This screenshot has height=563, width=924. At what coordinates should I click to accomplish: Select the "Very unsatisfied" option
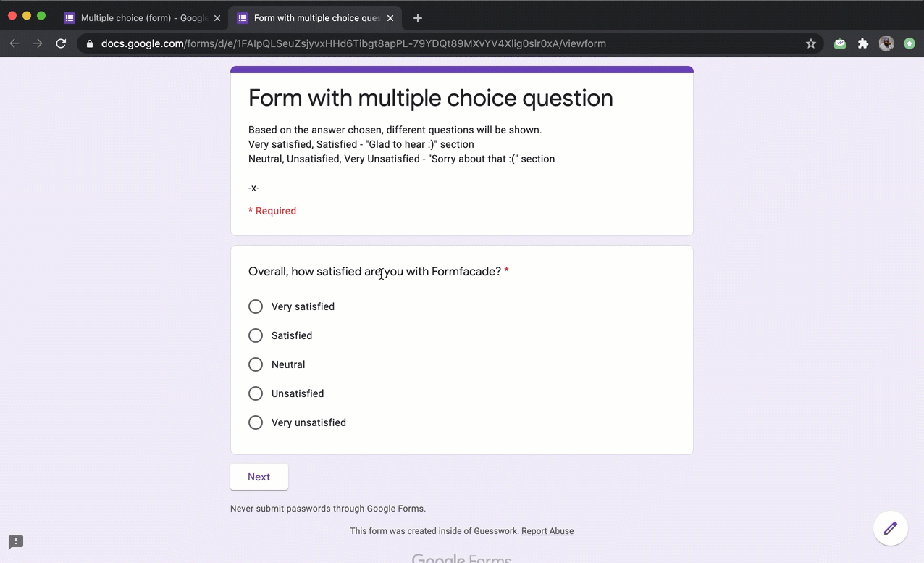point(256,422)
